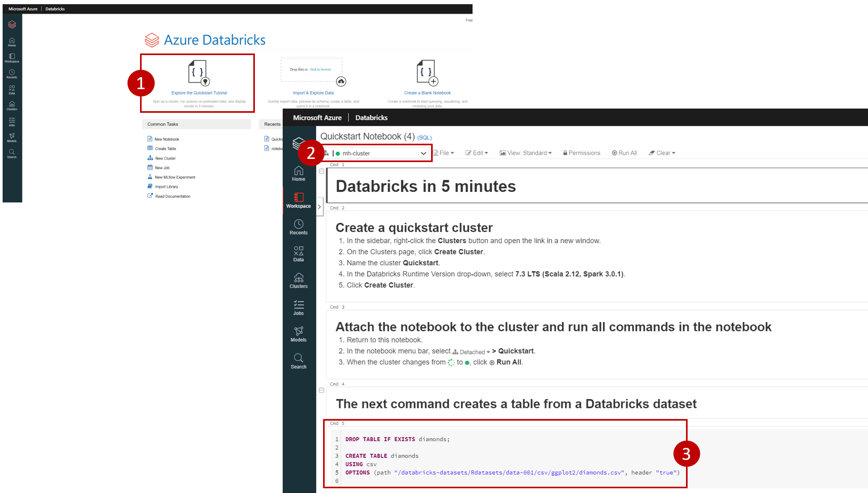Open Jobs in the large notebook sidebar
Screen dimensions: 868x493
click(x=298, y=307)
